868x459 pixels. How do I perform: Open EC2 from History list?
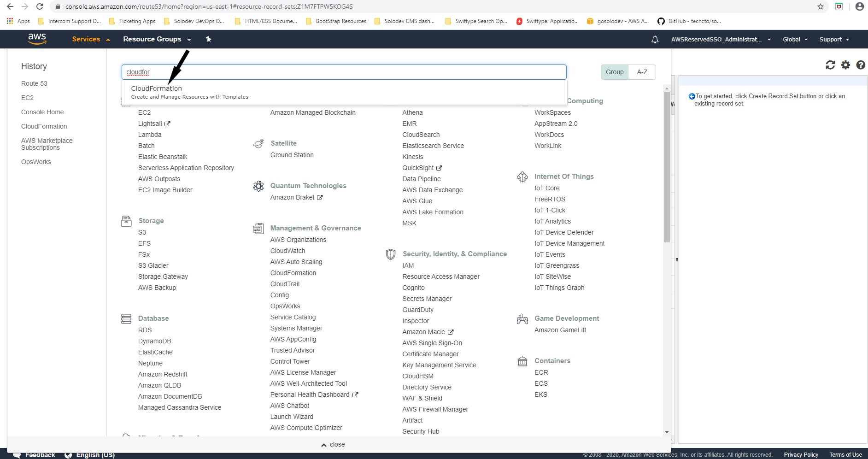point(27,98)
